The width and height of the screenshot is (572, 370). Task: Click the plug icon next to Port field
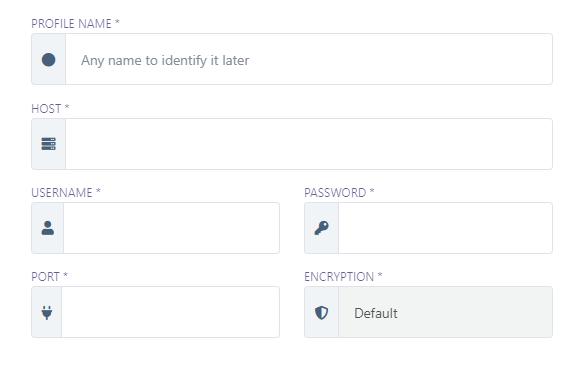coord(47,312)
